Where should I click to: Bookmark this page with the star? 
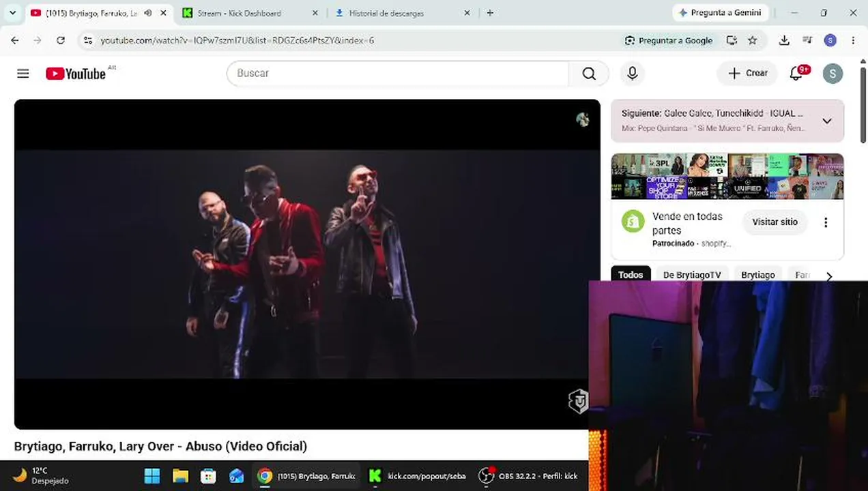[x=753, y=40]
